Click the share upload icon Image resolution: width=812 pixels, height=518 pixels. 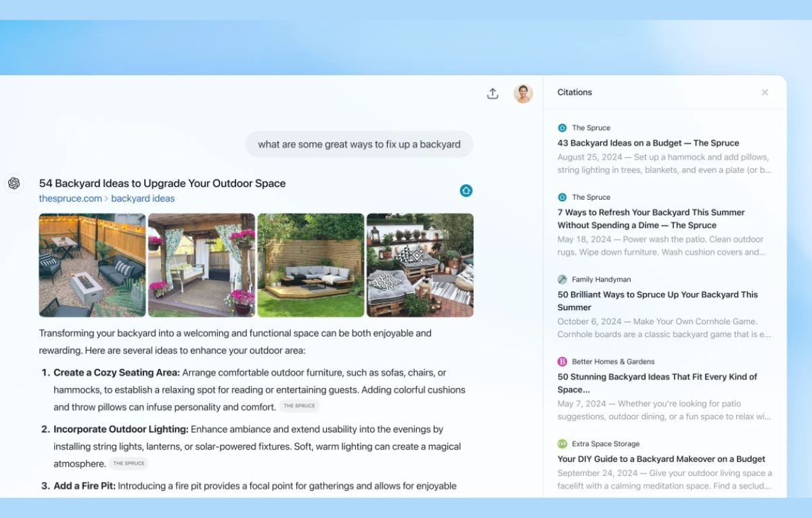point(493,93)
